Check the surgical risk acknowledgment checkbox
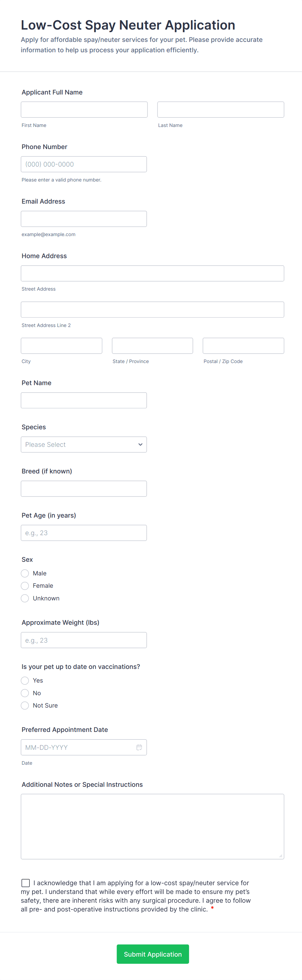The height and width of the screenshot is (980, 302). click(26, 883)
